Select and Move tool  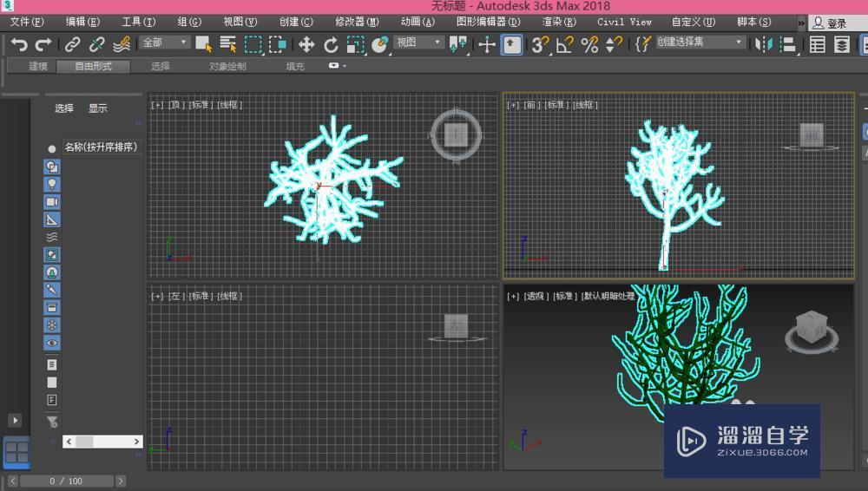306,43
